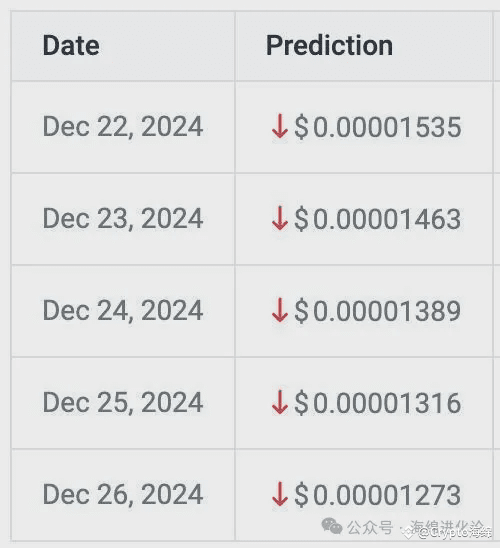Select the Dec 24, 2024 date cell

coord(123,310)
